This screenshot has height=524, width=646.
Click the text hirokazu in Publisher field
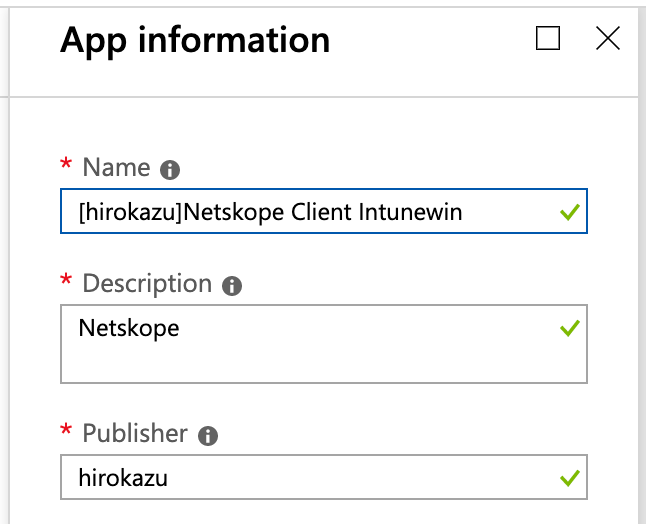coord(123,478)
